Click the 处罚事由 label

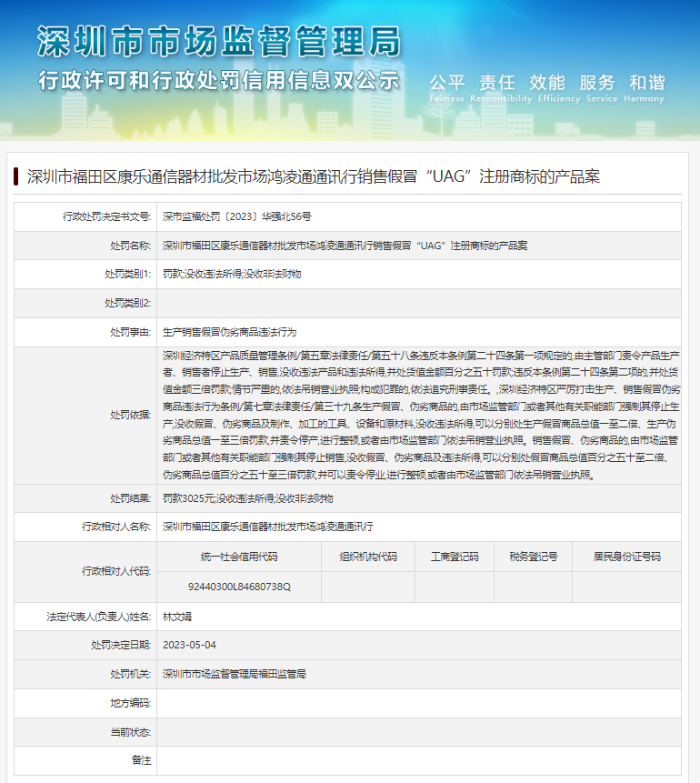(x=130, y=332)
